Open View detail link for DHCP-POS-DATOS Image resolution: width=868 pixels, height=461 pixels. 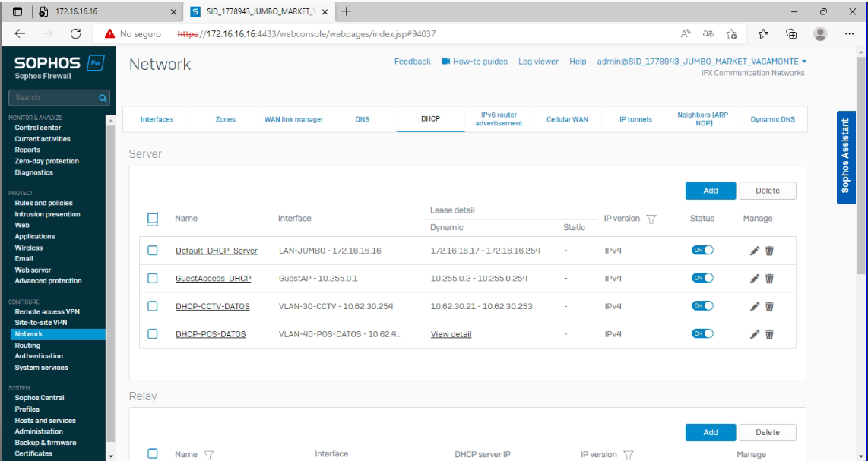pos(451,334)
